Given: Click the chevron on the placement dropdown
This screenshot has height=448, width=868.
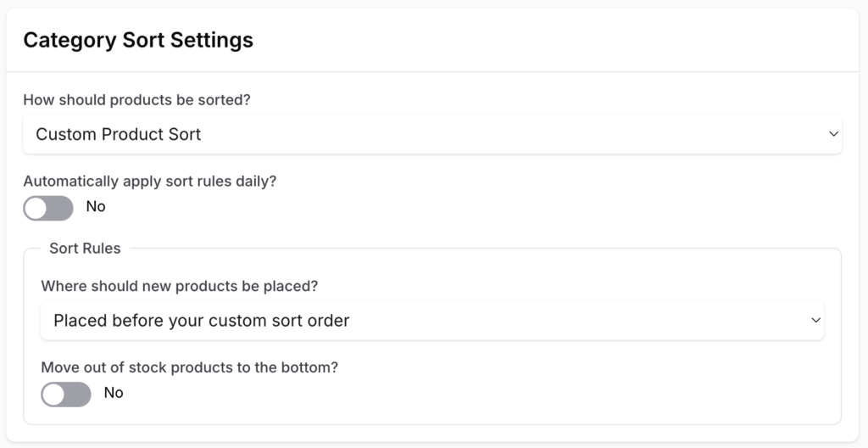Looking at the screenshot, I should (x=815, y=321).
